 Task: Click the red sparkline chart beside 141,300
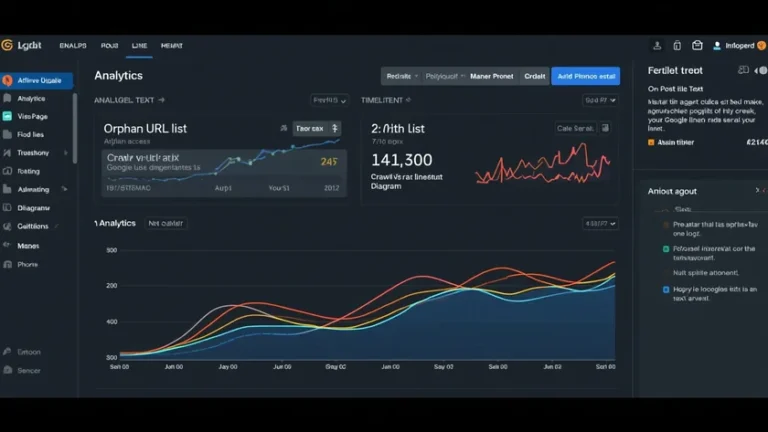tap(543, 164)
